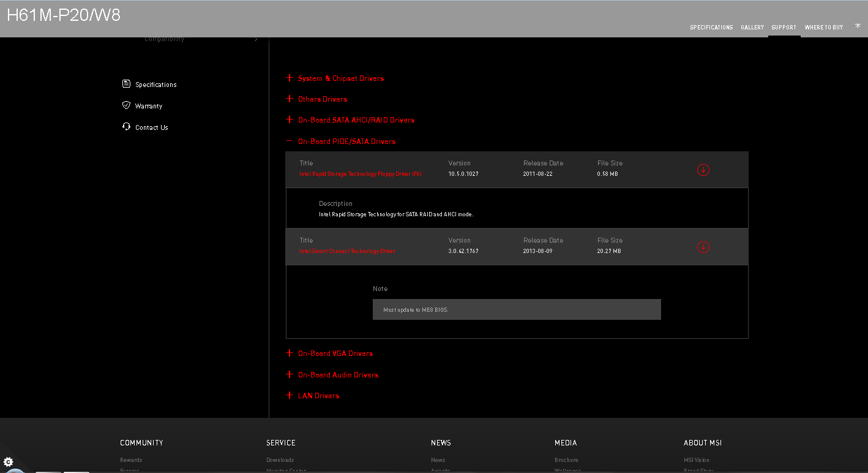Download the Intel Rapid Storage Technology Floppy Driver
The height and width of the screenshot is (473, 868).
click(x=703, y=170)
